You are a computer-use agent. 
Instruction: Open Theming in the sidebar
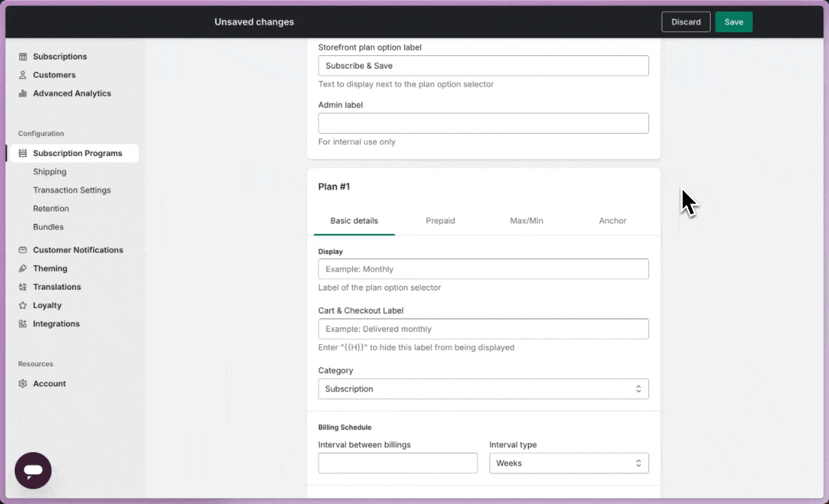point(50,268)
